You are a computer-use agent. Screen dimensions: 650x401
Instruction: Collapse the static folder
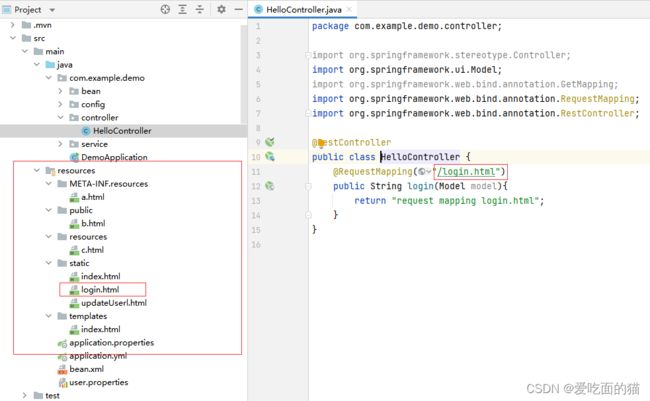click(x=49, y=263)
